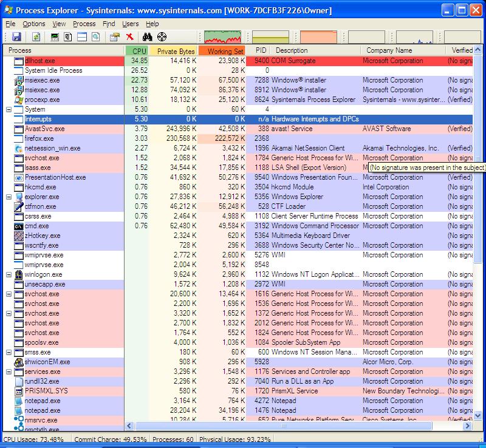The width and height of the screenshot is (486, 448).
Task: Click the binoculars Find Handle icon
Action: click(147, 37)
